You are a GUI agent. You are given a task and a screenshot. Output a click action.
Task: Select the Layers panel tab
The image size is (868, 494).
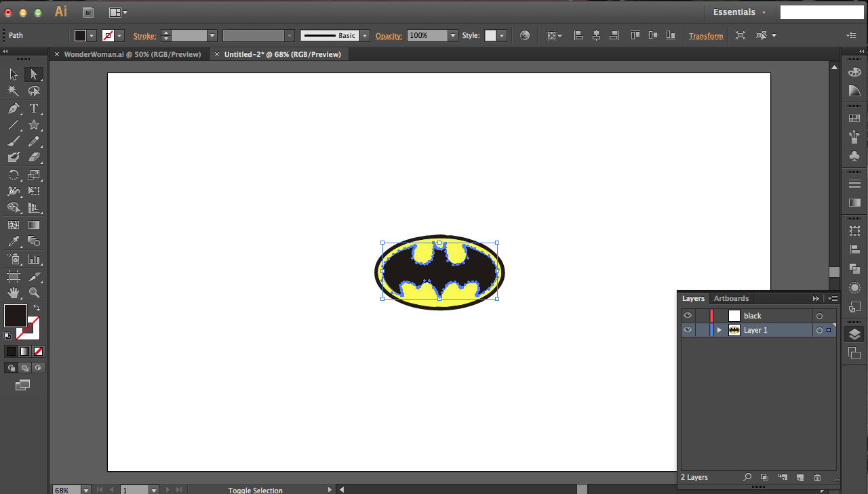[x=693, y=298]
